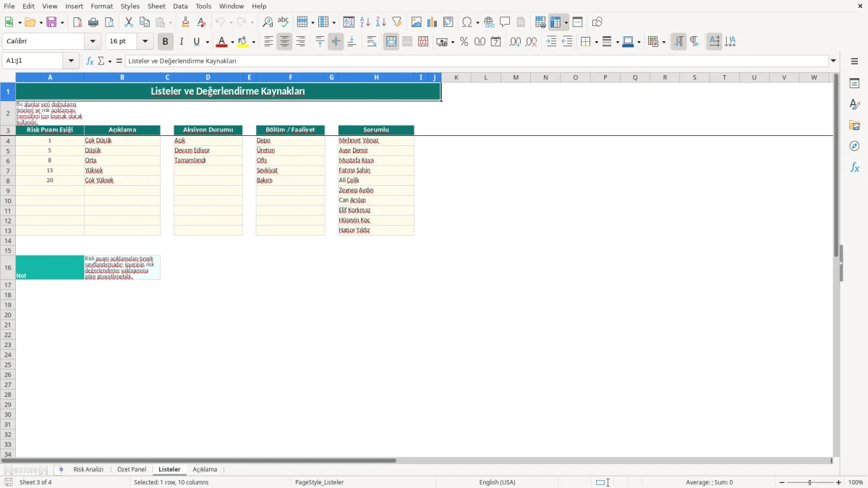Apply yellow background color swatch

pyautogui.click(x=244, y=42)
